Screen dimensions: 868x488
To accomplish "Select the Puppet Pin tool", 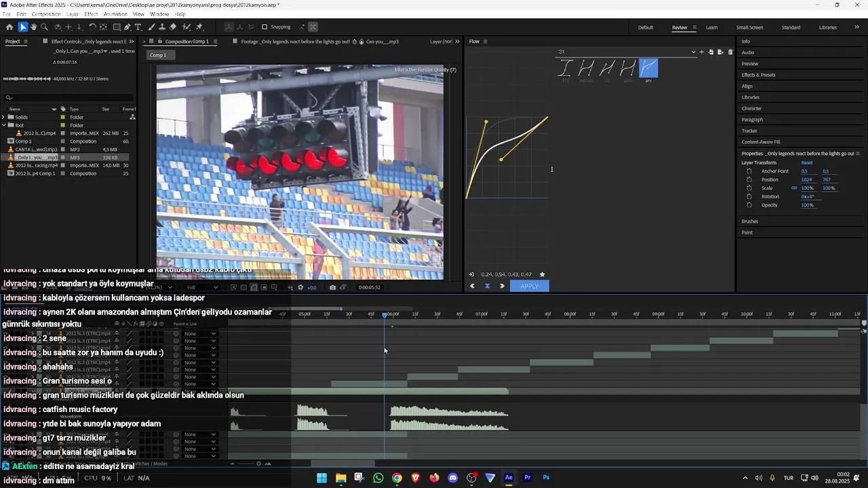I will [x=199, y=27].
